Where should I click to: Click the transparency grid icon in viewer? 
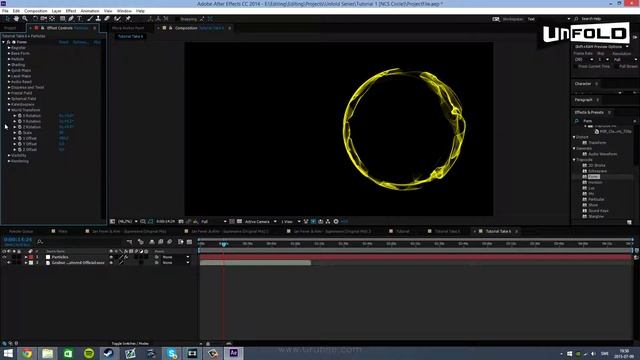[239, 221]
